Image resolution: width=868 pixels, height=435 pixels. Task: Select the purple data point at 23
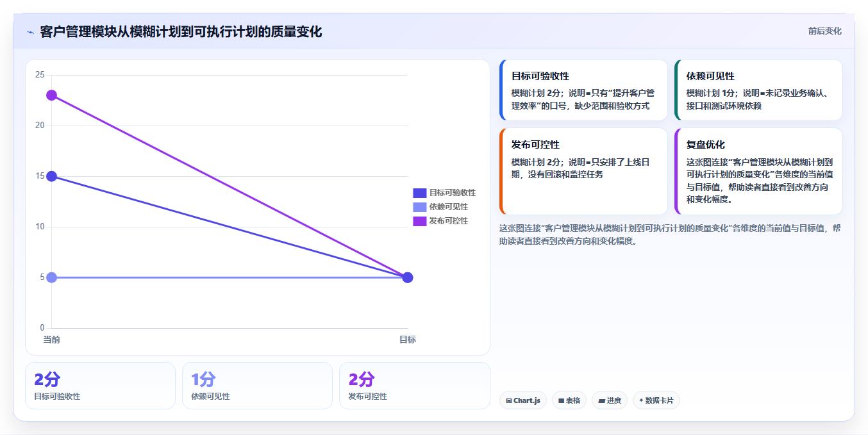tap(52, 95)
